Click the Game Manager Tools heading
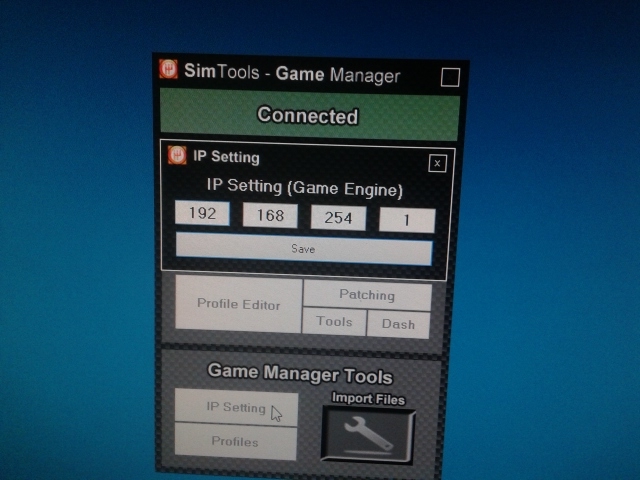The height and width of the screenshot is (480, 640). click(x=300, y=374)
